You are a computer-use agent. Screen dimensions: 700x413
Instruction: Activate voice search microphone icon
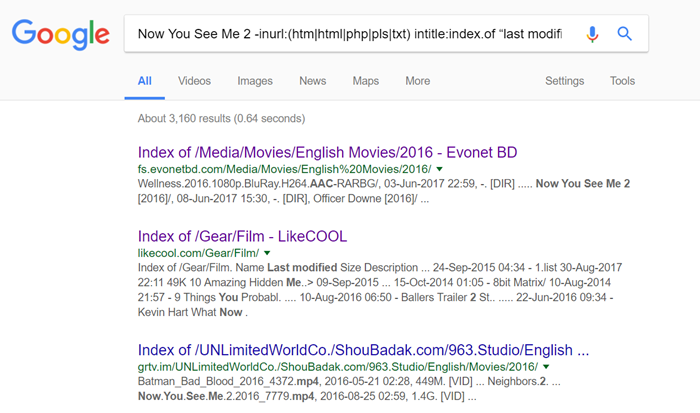point(592,34)
